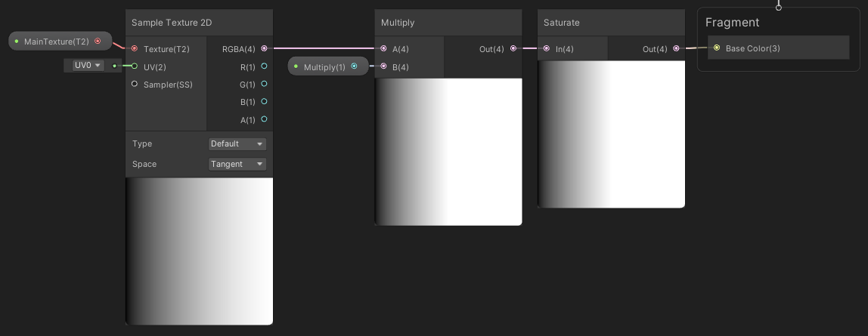868x336 pixels.
Task: Open the Space dropdown set to Tangent
Action: (x=237, y=164)
